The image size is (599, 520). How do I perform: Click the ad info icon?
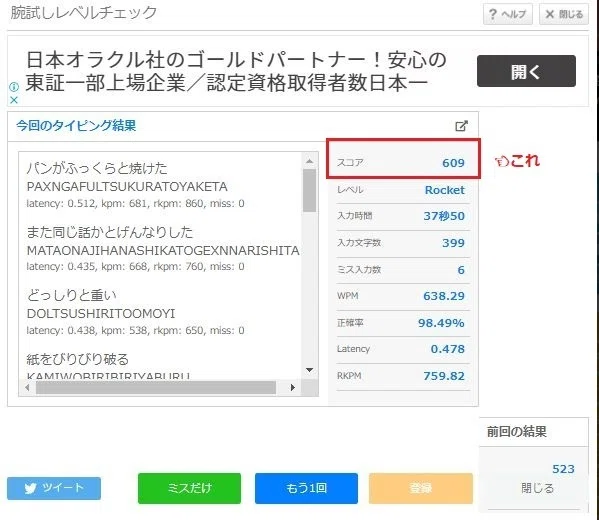point(14,87)
